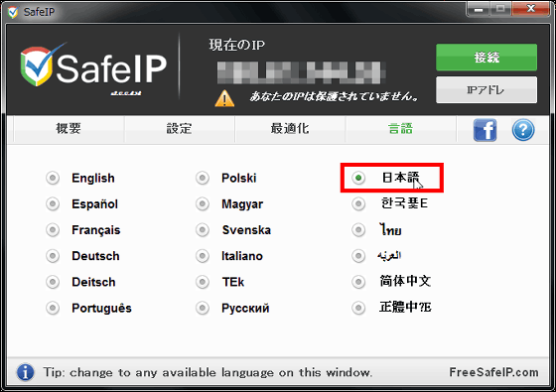Click the 現在のIP label
The image size is (556, 392).
click(x=237, y=45)
